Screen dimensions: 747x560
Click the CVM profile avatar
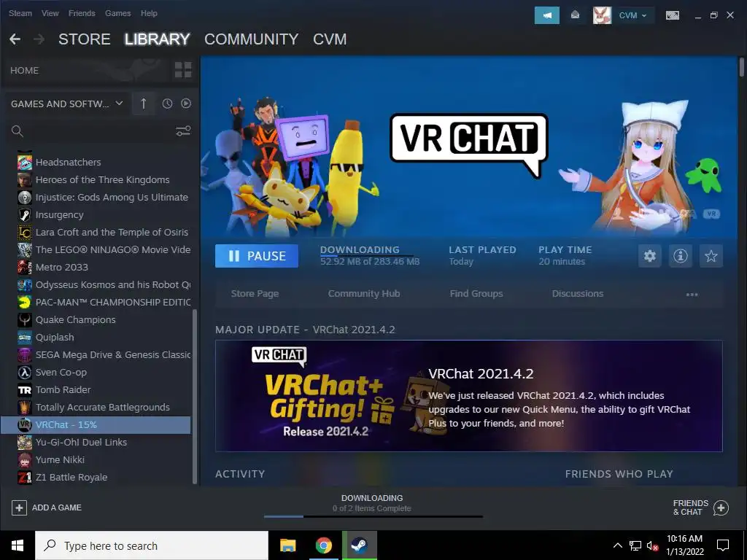click(x=602, y=15)
